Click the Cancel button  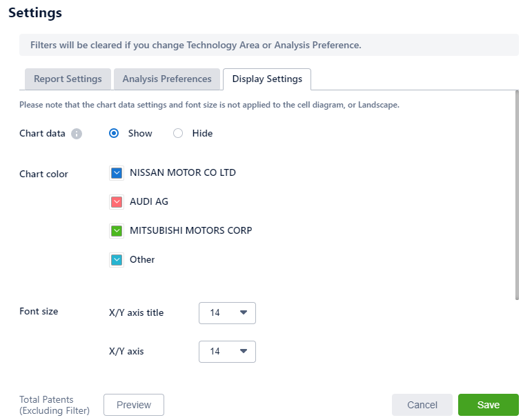pos(422,405)
